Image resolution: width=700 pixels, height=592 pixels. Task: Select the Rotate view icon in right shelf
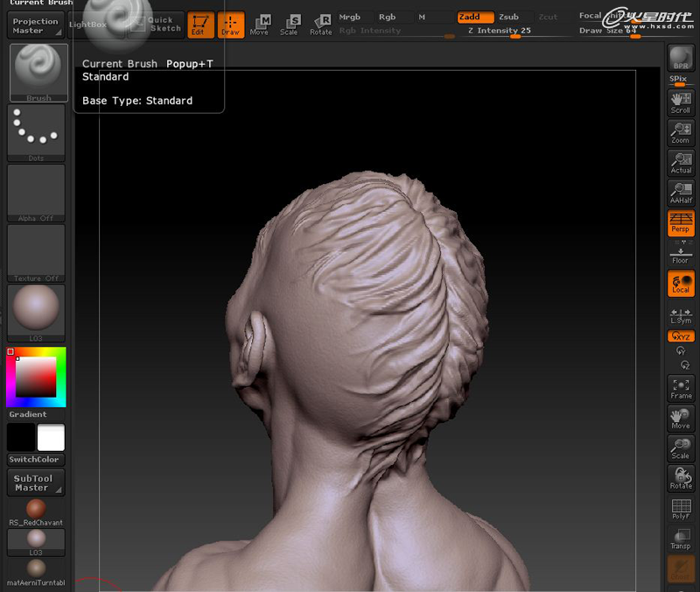pyautogui.click(x=681, y=478)
